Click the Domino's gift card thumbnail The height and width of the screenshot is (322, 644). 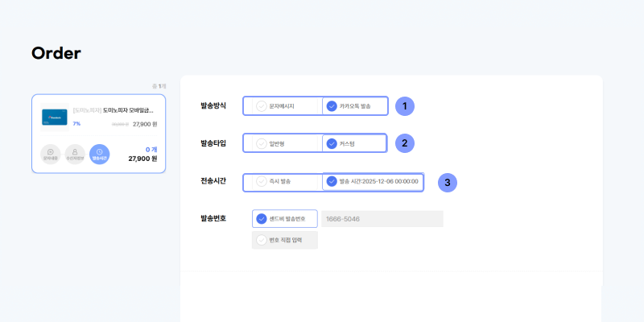[x=55, y=117]
